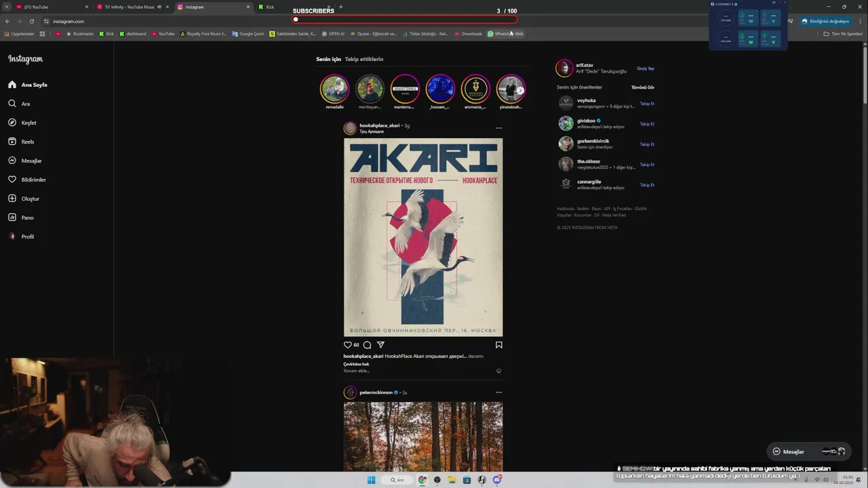
Task: Open Google Çeviri bookmark
Action: point(248,34)
